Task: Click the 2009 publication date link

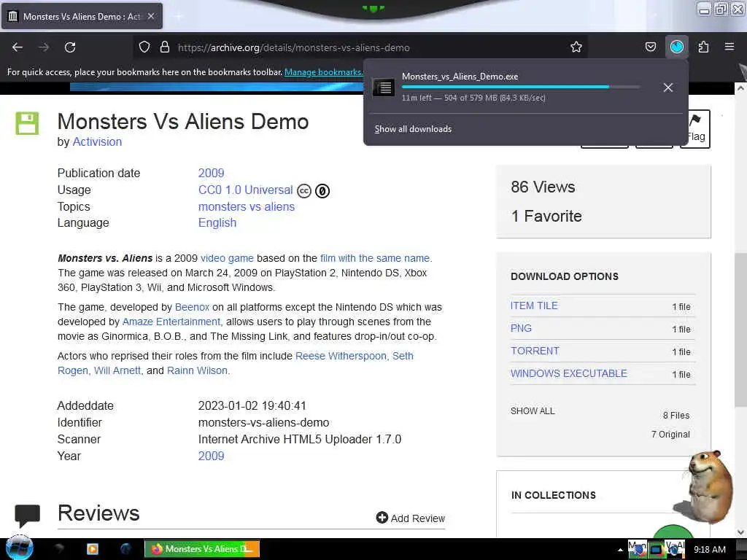Action: [x=211, y=173]
